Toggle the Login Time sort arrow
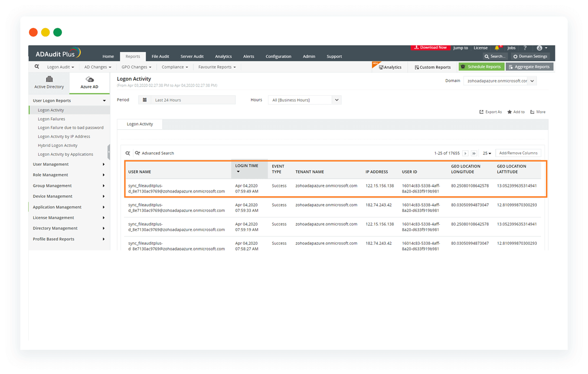 pos(238,172)
